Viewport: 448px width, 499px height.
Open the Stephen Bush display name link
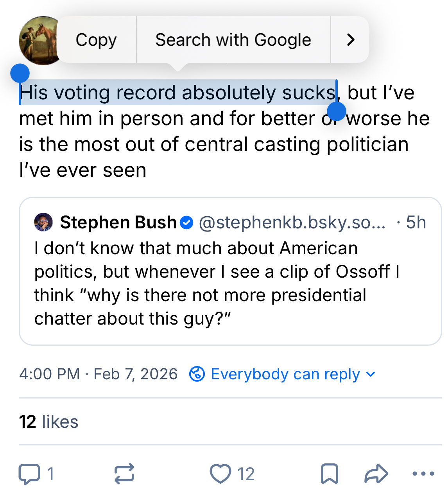(118, 223)
